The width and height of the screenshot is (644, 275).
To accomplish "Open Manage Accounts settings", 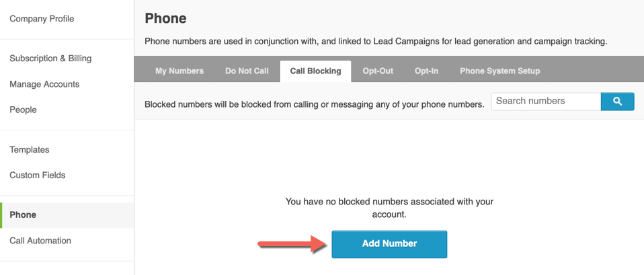I will coord(44,84).
